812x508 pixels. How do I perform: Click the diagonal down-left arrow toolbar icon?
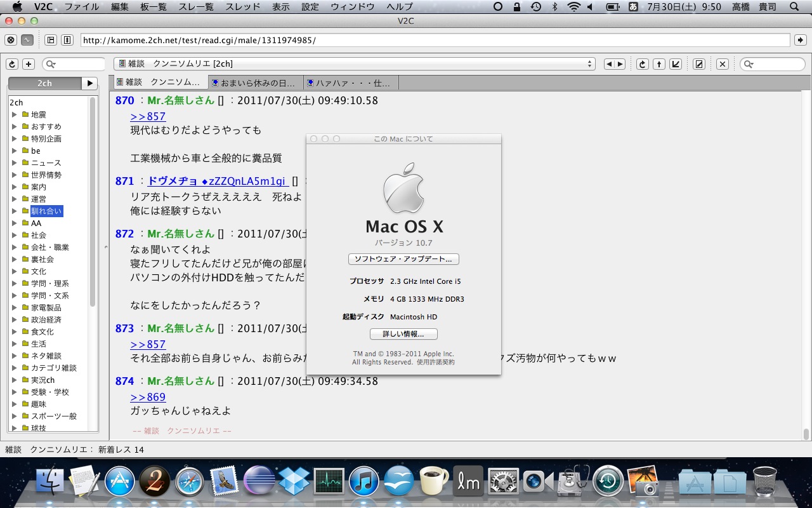tap(676, 64)
